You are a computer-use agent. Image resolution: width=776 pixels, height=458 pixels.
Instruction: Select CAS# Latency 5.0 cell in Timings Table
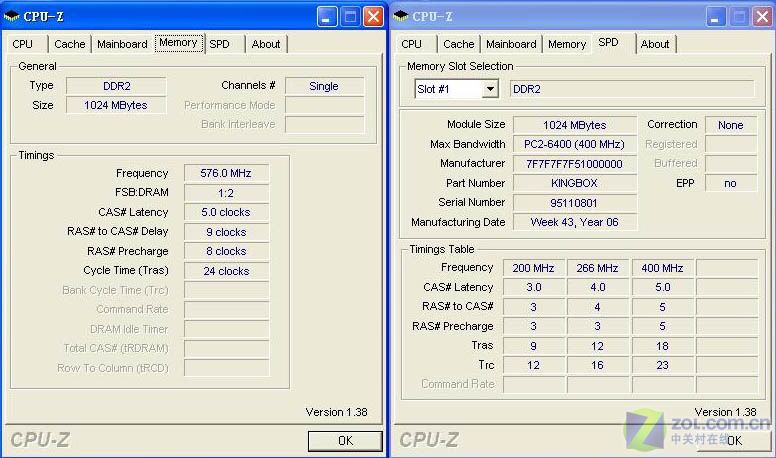click(x=663, y=287)
